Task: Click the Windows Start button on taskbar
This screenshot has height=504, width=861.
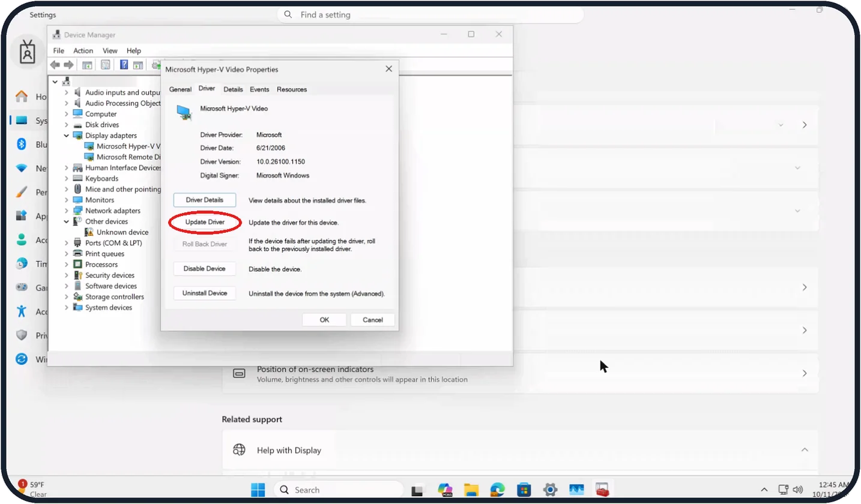Action: click(258, 490)
